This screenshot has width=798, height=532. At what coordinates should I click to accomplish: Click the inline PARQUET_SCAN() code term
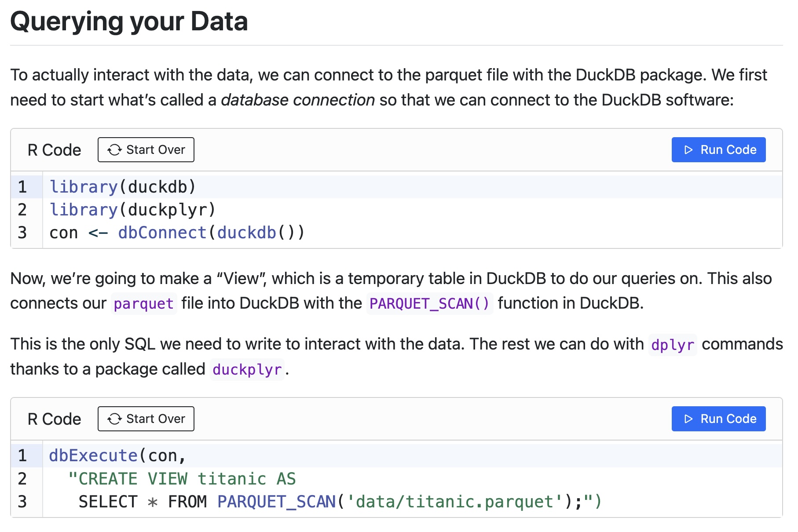coord(429,304)
